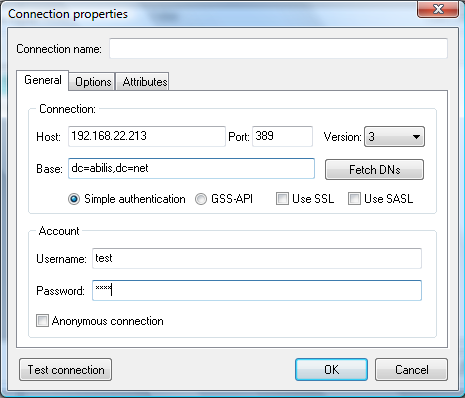Image resolution: width=465 pixels, height=398 pixels.
Task: Expand the Version dropdown
Action: click(x=394, y=136)
